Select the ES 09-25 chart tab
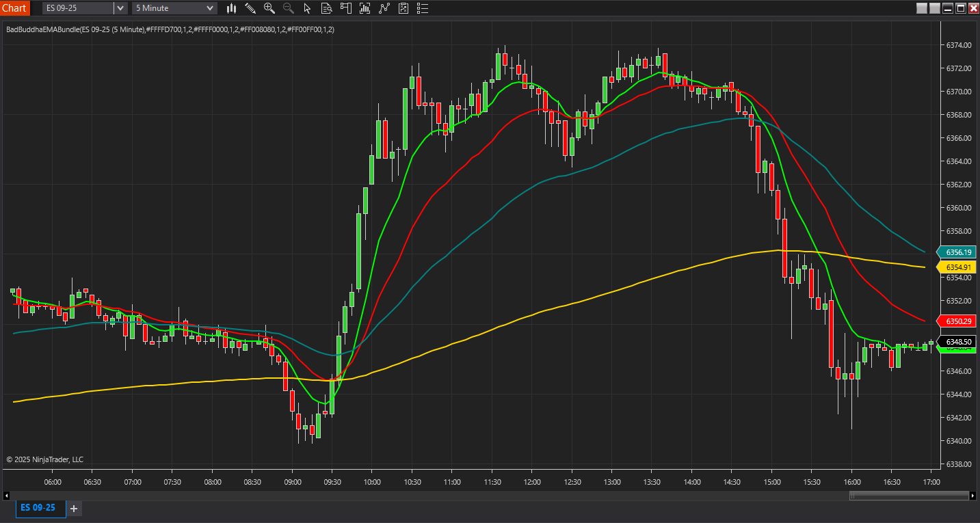980x523 pixels. click(40, 508)
